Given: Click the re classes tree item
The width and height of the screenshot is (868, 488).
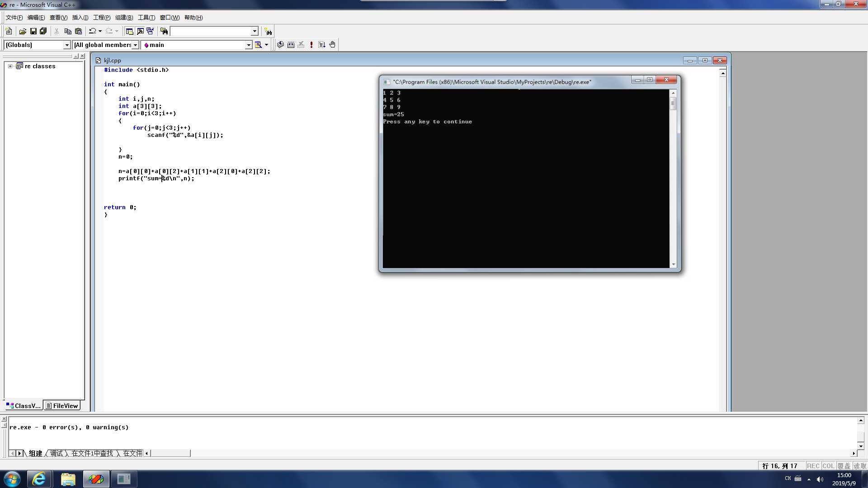Looking at the screenshot, I should coord(40,66).
